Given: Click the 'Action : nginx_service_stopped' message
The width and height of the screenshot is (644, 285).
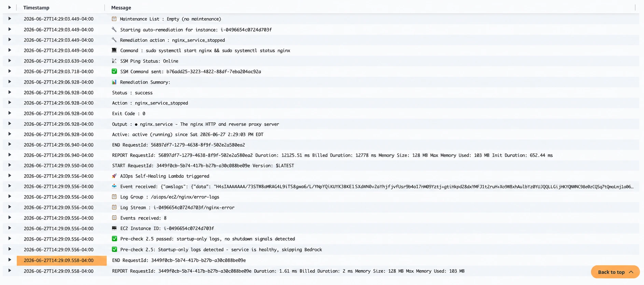Looking at the screenshot, I should point(150,103).
